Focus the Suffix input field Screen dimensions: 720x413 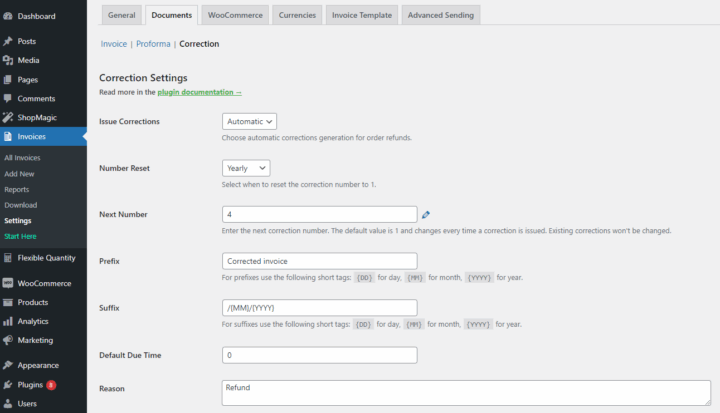point(319,308)
